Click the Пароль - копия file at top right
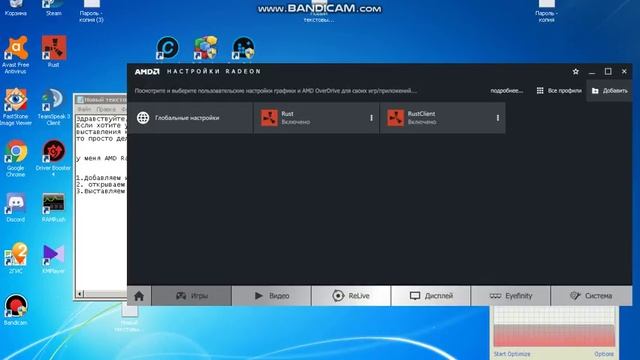Viewport: 640px width, 360px height. pyautogui.click(x=546, y=11)
